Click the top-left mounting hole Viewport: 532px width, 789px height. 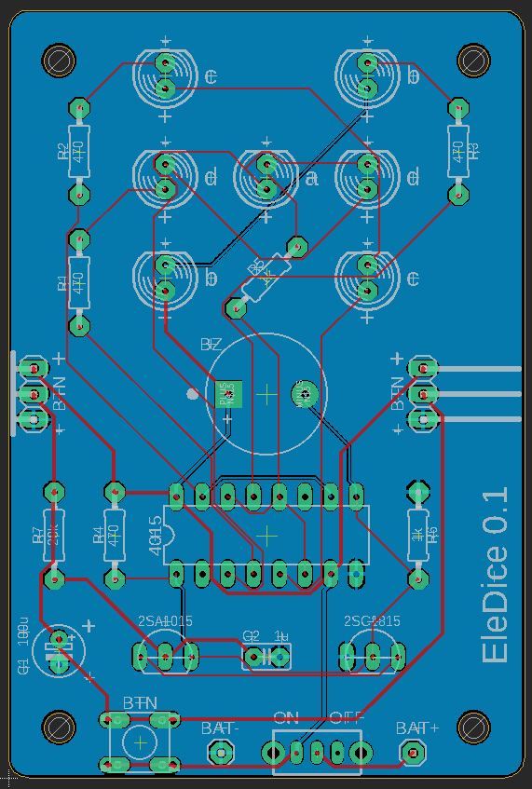(60, 61)
